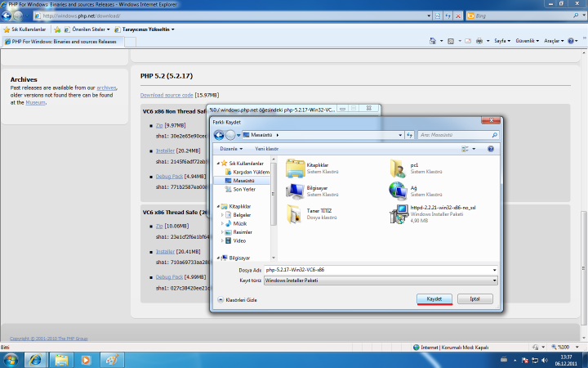Select Karşıdan Yüklemeler tree item
This screenshot has height=368, width=588.
pyautogui.click(x=247, y=172)
